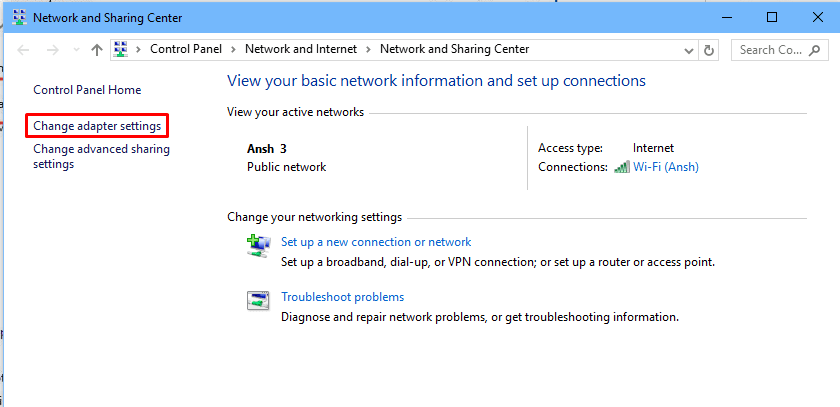Open Wi-Fi (Ansh) connection status

pyautogui.click(x=666, y=167)
